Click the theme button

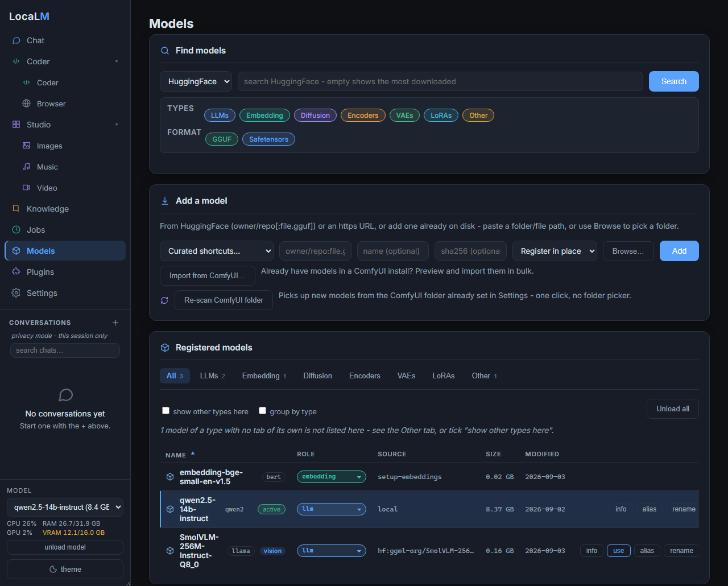[65, 569]
